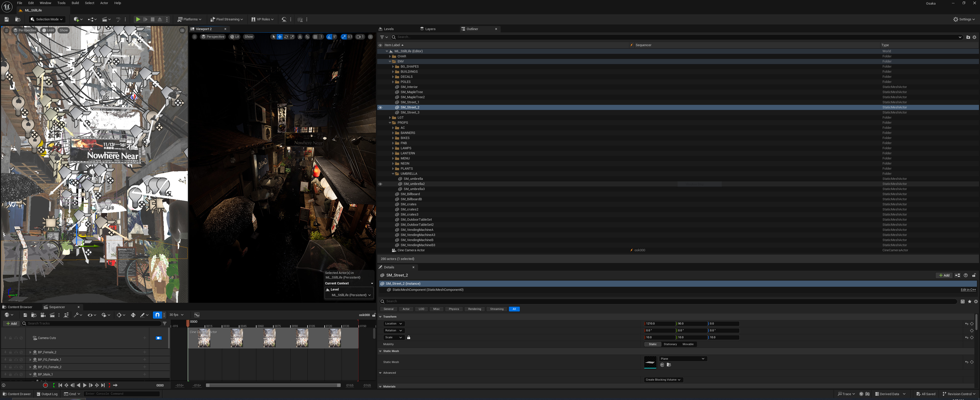
Task: Collapse the UMBRELLA folder in Outliner
Action: [x=393, y=174]
